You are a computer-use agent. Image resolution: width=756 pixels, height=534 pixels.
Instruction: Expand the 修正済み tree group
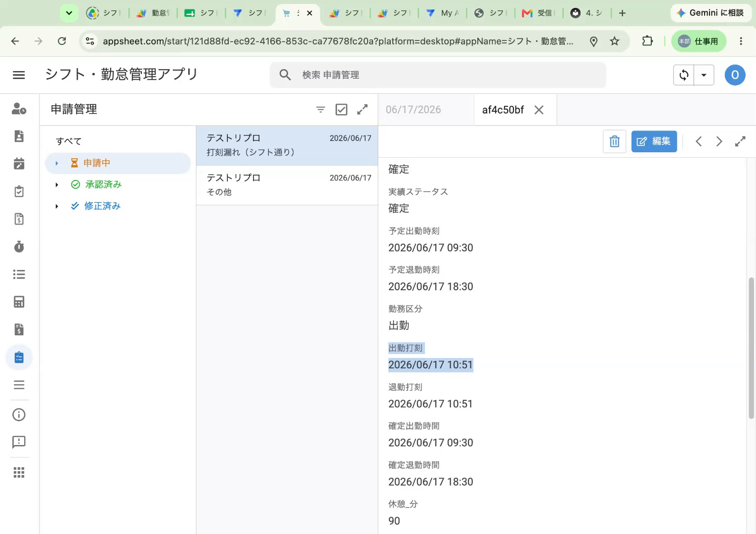(57, 206)
